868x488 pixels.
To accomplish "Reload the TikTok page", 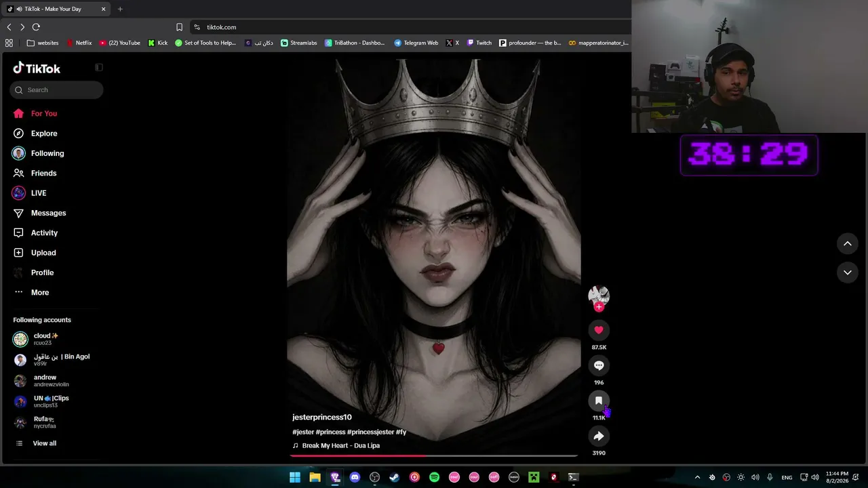I will point(36,27).
